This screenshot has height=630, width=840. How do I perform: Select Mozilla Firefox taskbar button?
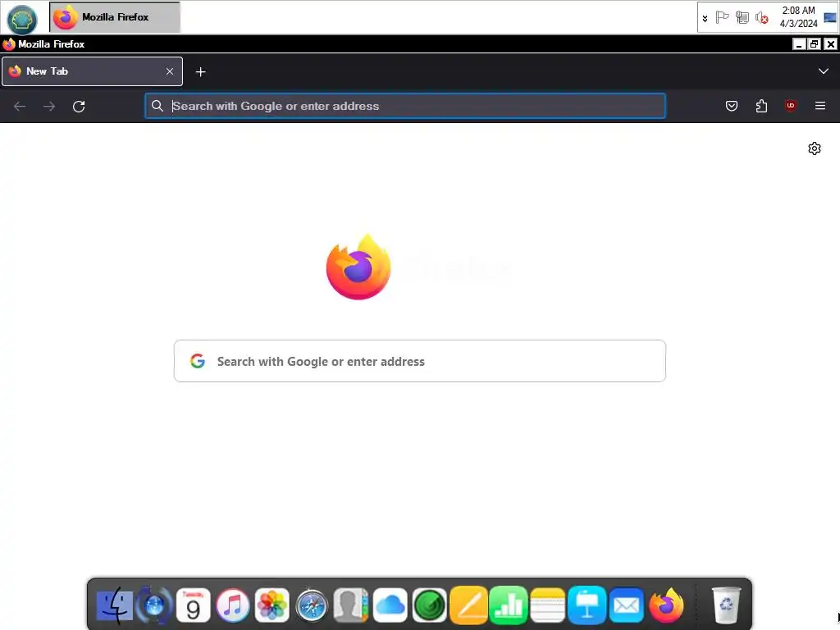click(115, 17)
